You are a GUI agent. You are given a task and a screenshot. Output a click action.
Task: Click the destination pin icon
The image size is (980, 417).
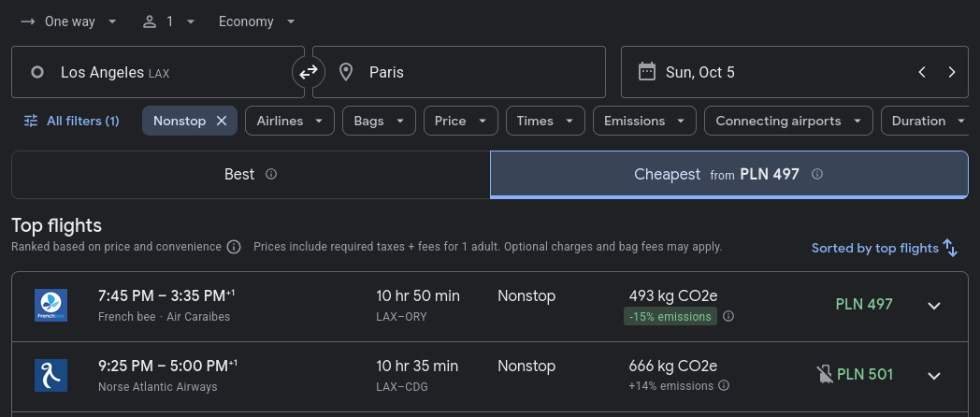pos(346,73)
